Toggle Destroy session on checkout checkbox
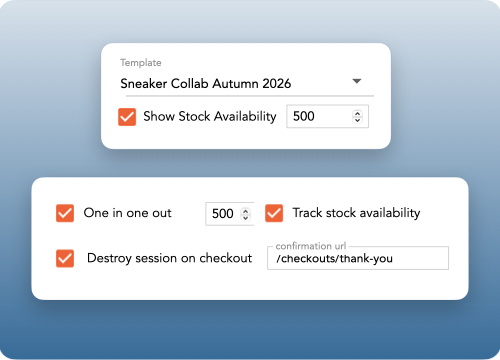500x360 pixels. 65,258
